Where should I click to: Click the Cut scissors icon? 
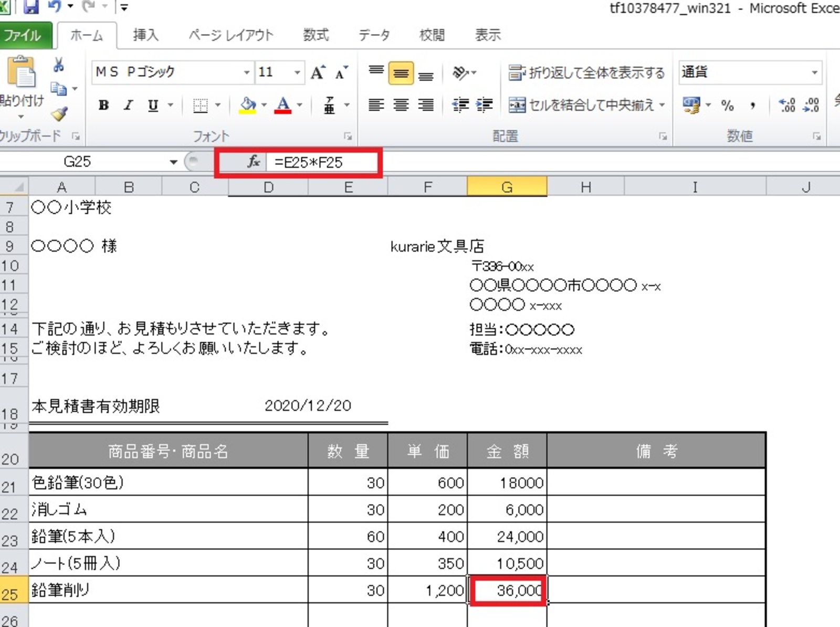click(58, 65)
